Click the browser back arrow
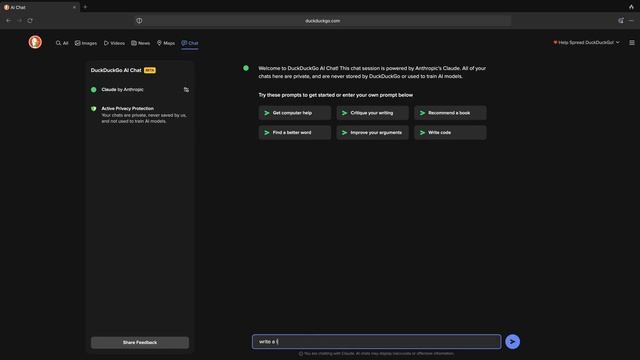Image resolution: width=640 pixels, height=360 pixels. coord(9,20)
